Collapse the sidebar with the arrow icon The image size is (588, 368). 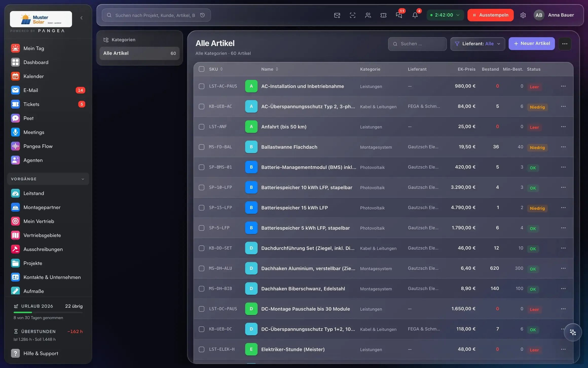click(81, 18)
